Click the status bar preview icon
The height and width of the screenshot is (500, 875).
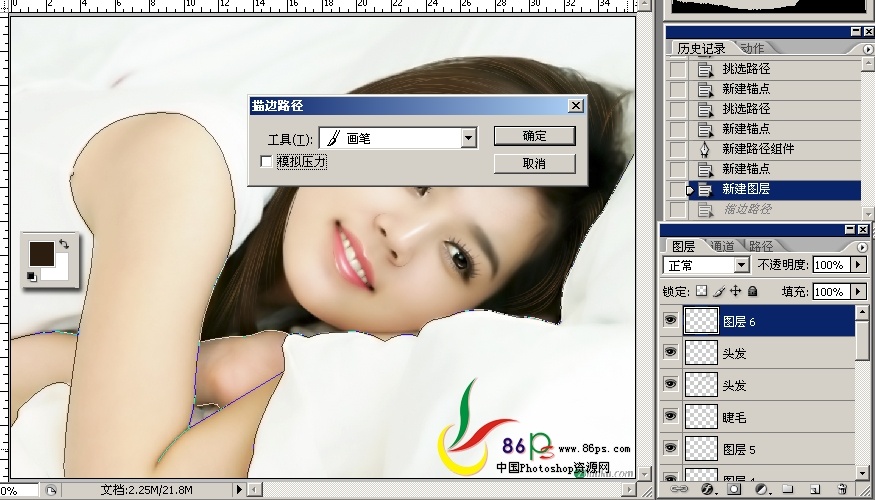51,490
